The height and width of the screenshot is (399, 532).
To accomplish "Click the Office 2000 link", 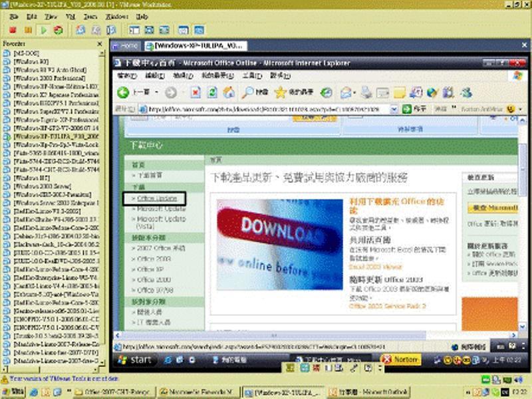I will pos(154,279).
